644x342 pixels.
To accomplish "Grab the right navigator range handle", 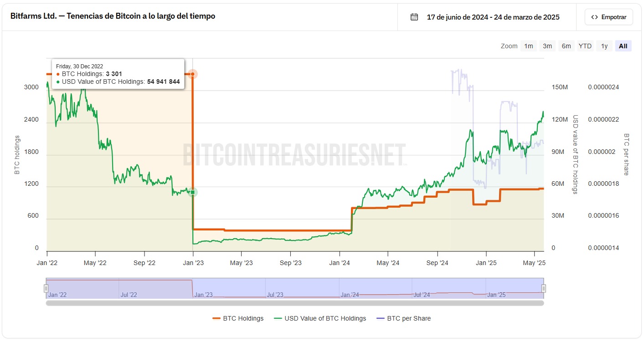I will [544, 288].
